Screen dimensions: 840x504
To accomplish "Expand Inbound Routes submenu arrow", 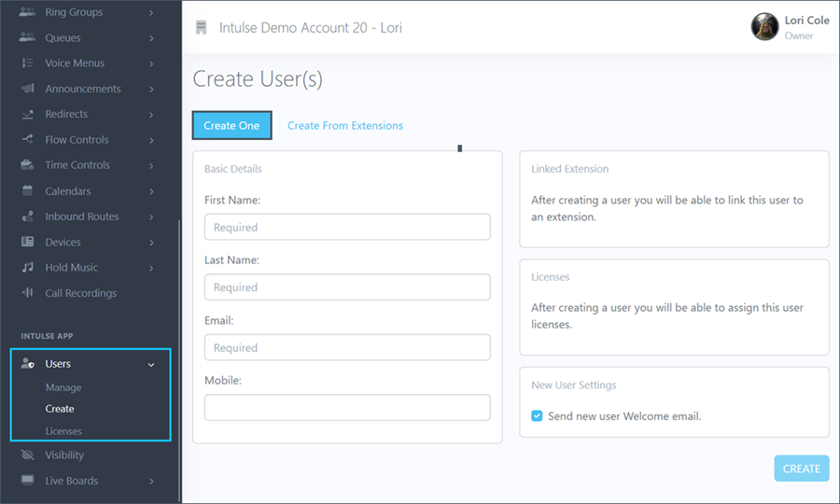I will [x=151, y=217].
